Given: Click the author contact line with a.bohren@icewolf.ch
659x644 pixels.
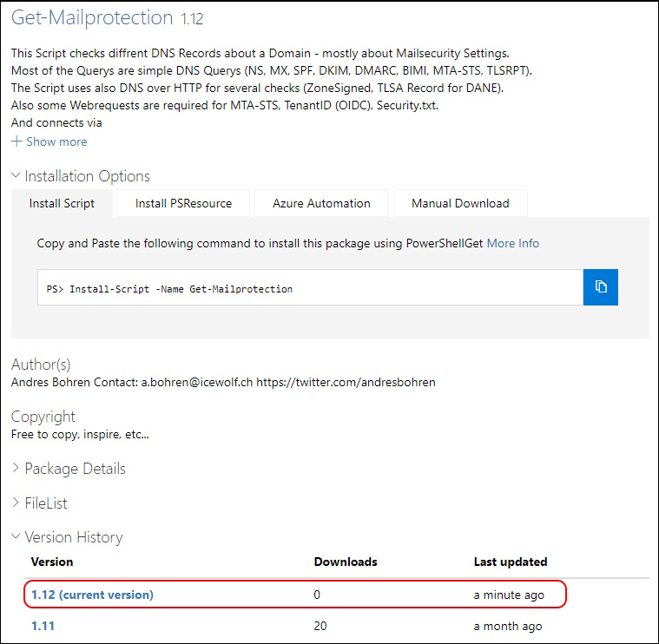Looking at the screenshot, I should point(223,382).
